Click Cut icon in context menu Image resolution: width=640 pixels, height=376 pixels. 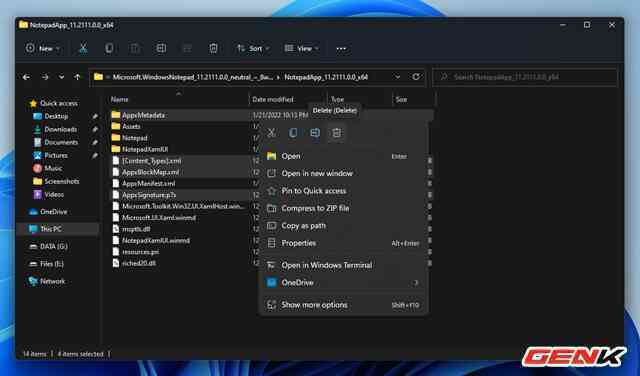(x=271, y=133)
